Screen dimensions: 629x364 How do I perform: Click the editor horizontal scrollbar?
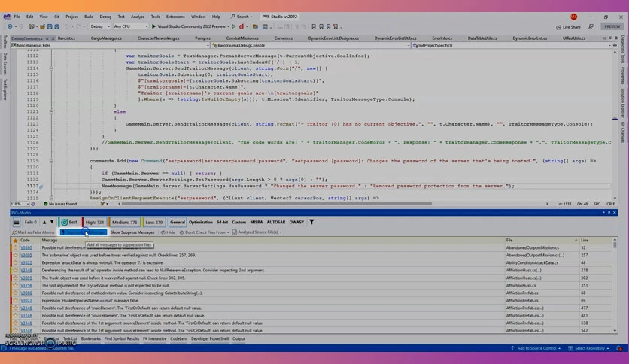pos(277,204)
